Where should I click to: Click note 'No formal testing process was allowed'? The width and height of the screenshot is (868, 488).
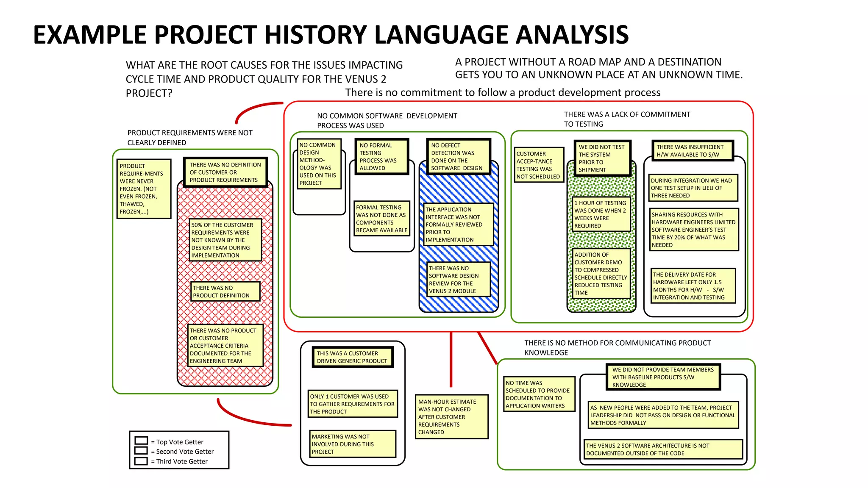(x=382, y=156)
